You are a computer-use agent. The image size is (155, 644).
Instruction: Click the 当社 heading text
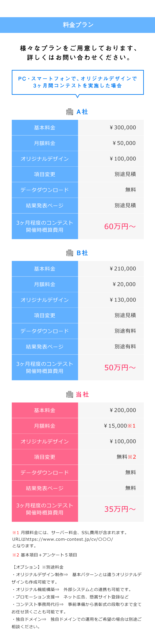82,394
